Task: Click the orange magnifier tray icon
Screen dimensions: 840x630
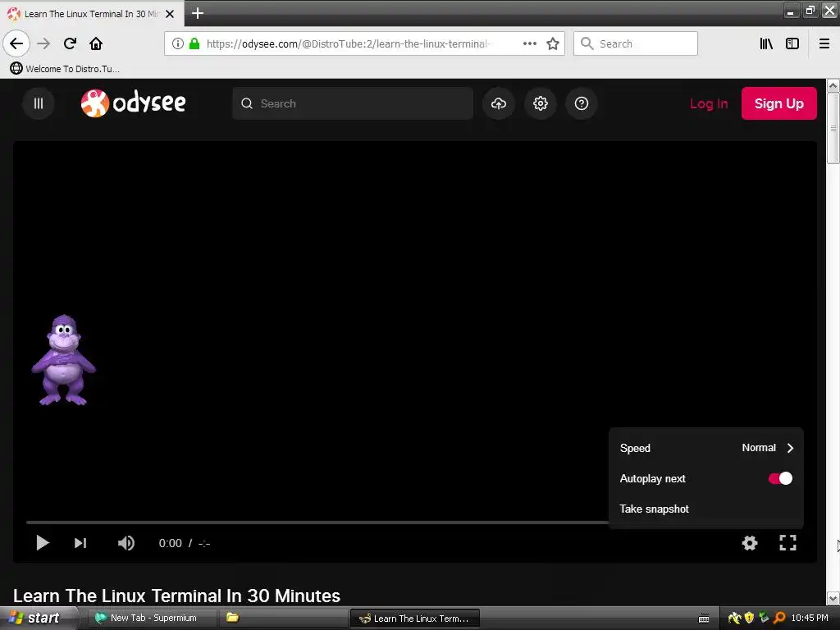Action: pyautogui.click(x=779, y=618)
